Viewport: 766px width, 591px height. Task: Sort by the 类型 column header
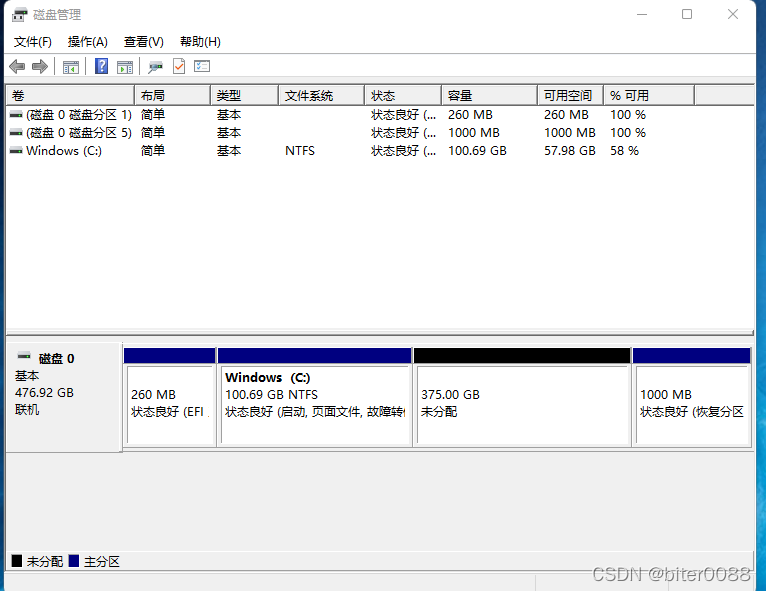coord(244,96)
